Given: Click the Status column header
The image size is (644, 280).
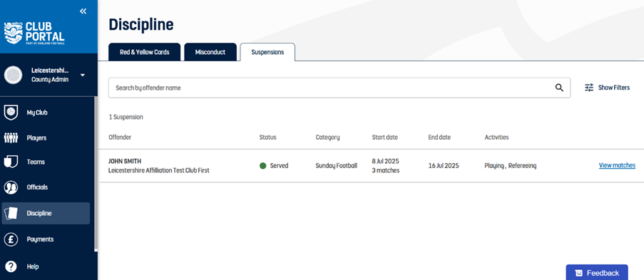Looking at the screenshot, I should coord(267,137).
